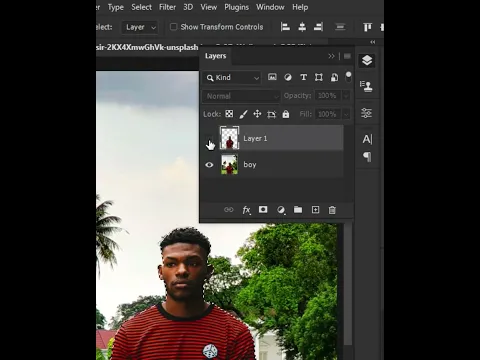The height and width of the screenshot is (360, 480).
Task: Align left edges of layers
Action: pyautogui.click(x=285, y=27)
